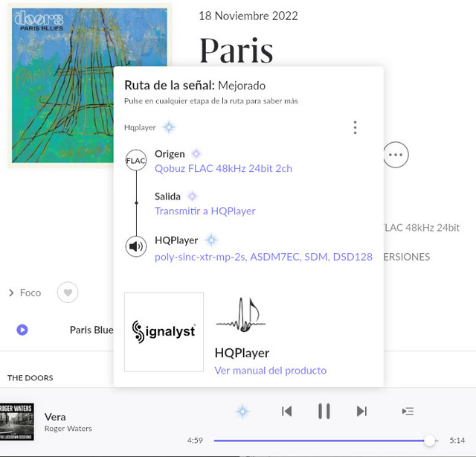Click the HQPlayer waveform note logo

[241, 315]
